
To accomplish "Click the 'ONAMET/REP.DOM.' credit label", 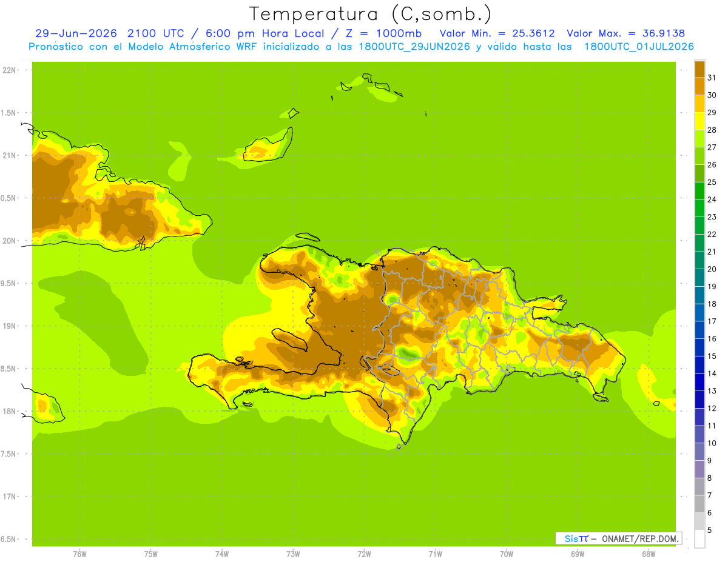I will coord(641,538).
